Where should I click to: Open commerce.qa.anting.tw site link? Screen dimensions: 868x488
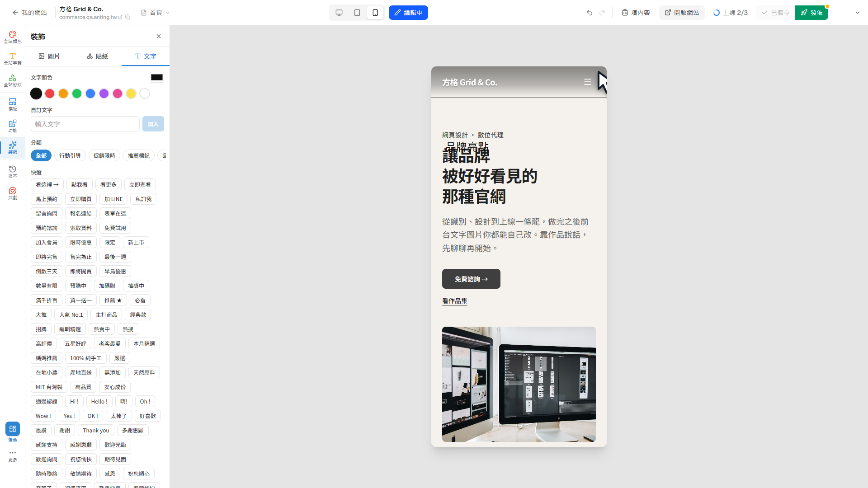pos(90,17)
